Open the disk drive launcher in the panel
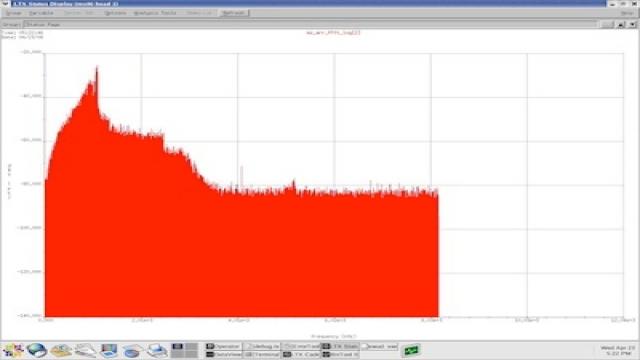 [132, 351]
